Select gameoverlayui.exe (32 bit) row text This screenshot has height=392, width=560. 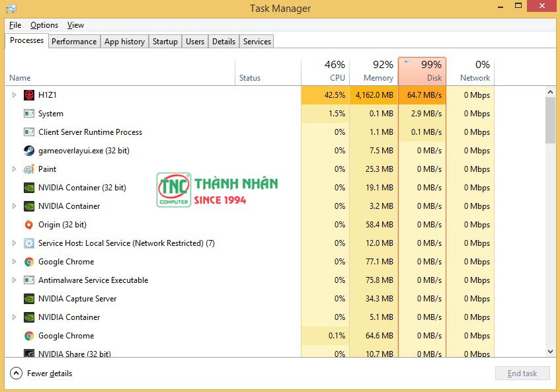(84, 151)
